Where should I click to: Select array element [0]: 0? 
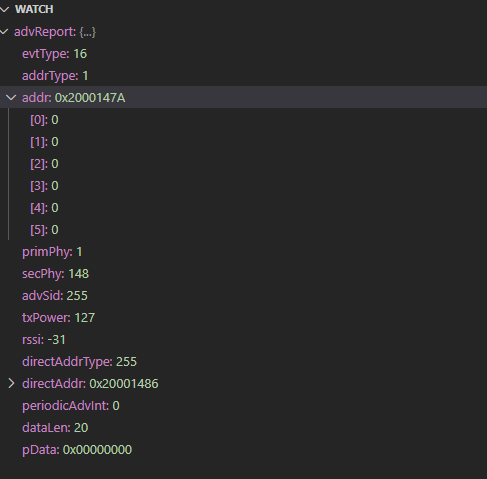(x=243, y=120)
